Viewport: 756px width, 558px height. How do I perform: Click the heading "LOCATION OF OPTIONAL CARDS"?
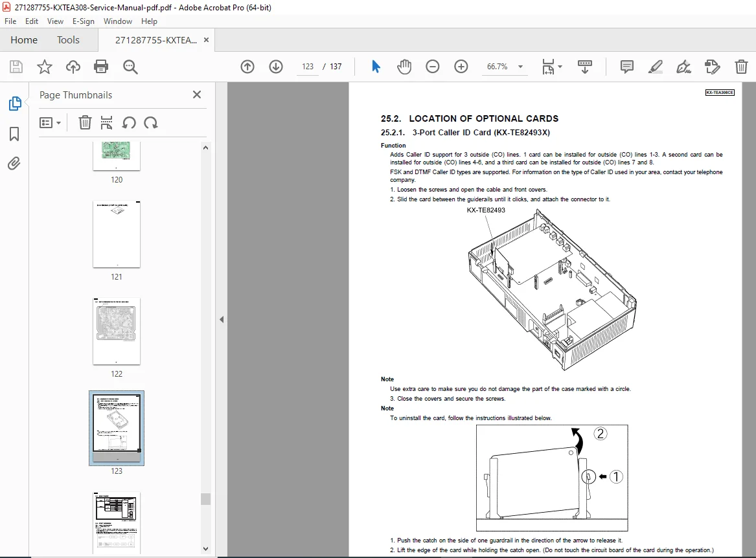[x=483, y=118]
